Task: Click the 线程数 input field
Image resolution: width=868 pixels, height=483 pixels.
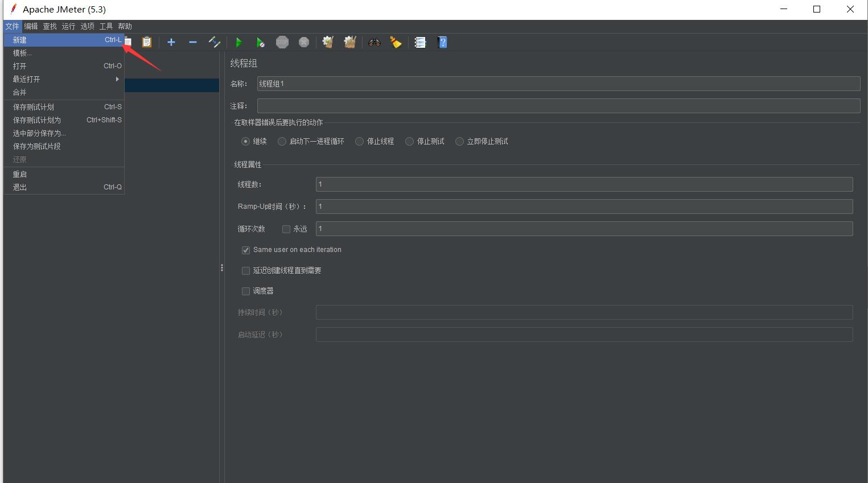Action: [584, 184]
